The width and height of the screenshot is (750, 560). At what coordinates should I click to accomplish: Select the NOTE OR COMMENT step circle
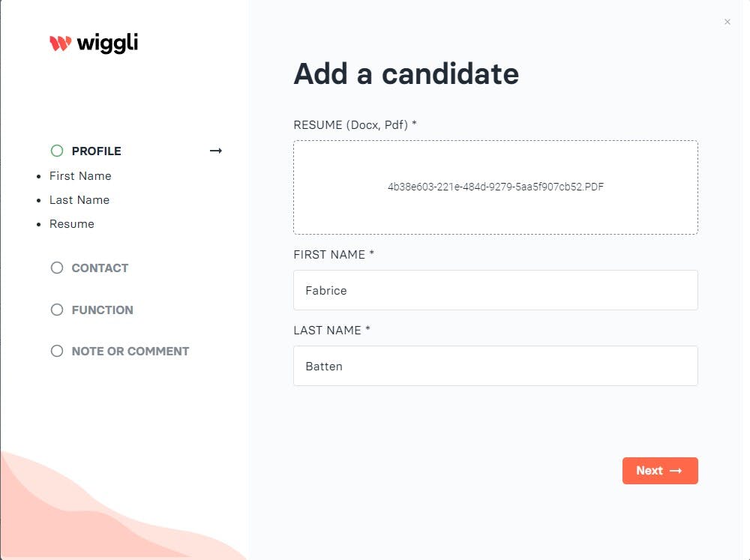tap(57, 351)
